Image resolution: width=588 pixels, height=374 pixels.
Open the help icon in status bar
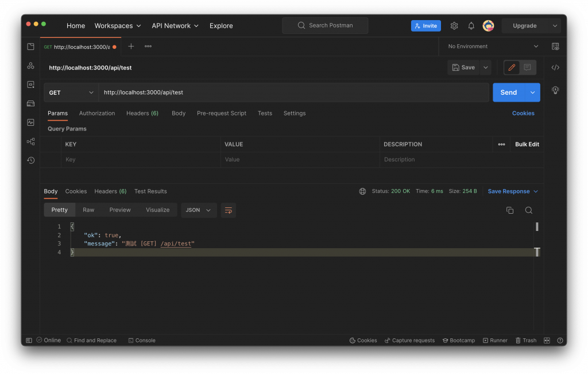pyautogui.click(x=560, y=340)
